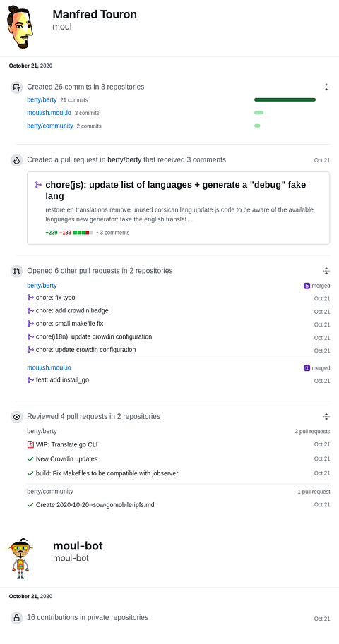Viewport: 339px width, 644px height.
Task: Open the moul/sh.moul.io commits link
Action: click(49, 113)
